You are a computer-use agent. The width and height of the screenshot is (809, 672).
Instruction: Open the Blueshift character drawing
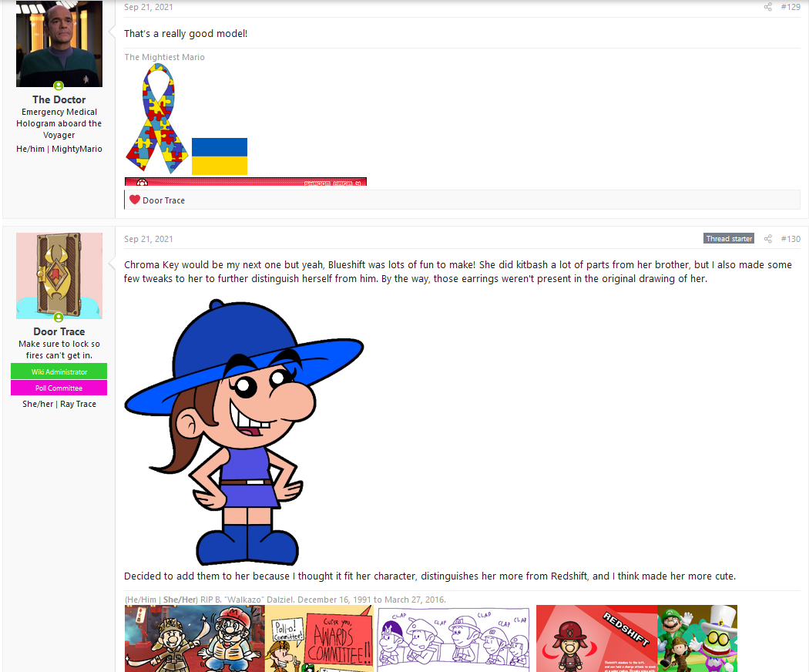point(244,432)
